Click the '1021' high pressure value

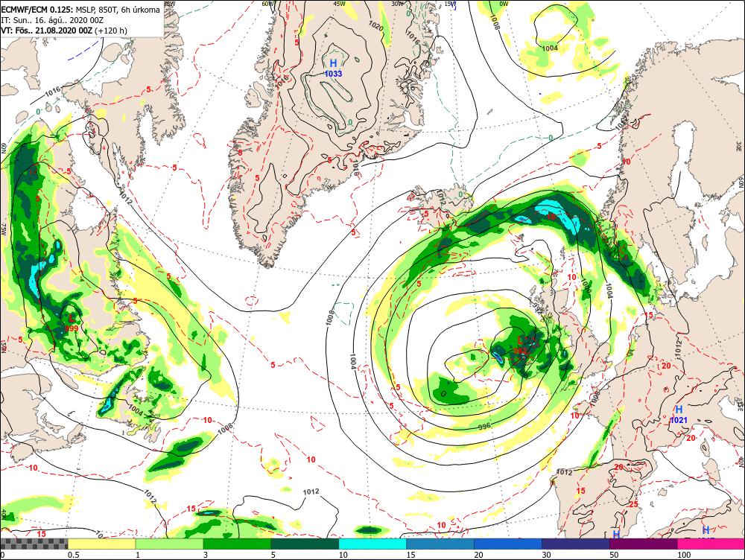pyautogui.click(x=679, y=420)
